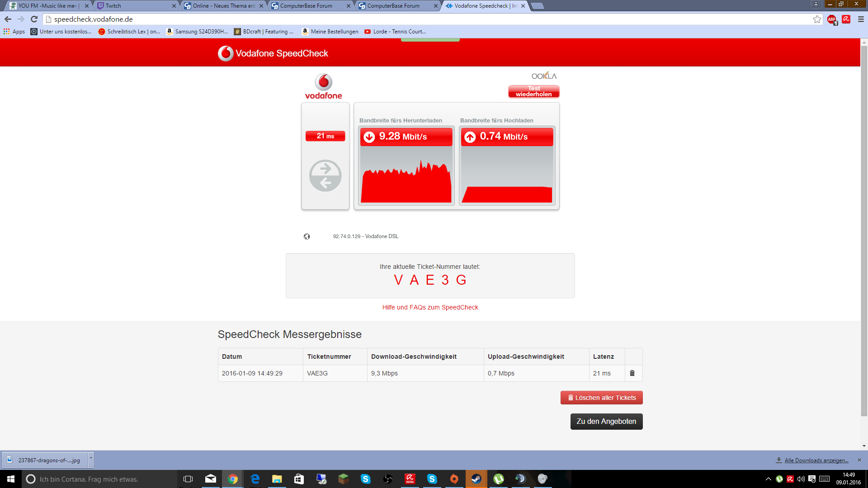The width and height of the screenshot is (868, 488).
Task: Click Zu den Angeboten button
Action: [x=606, y=421]
